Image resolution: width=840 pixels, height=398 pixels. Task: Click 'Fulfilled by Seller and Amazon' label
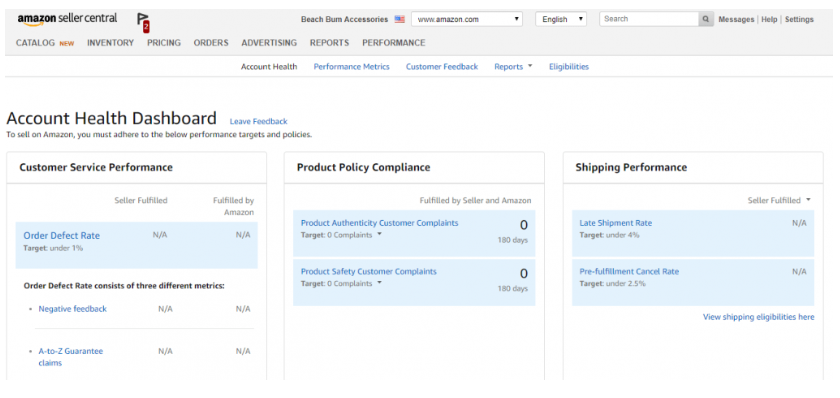475,200
